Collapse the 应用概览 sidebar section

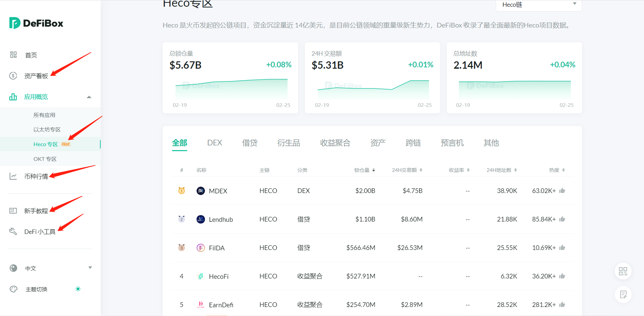point(89,97)
